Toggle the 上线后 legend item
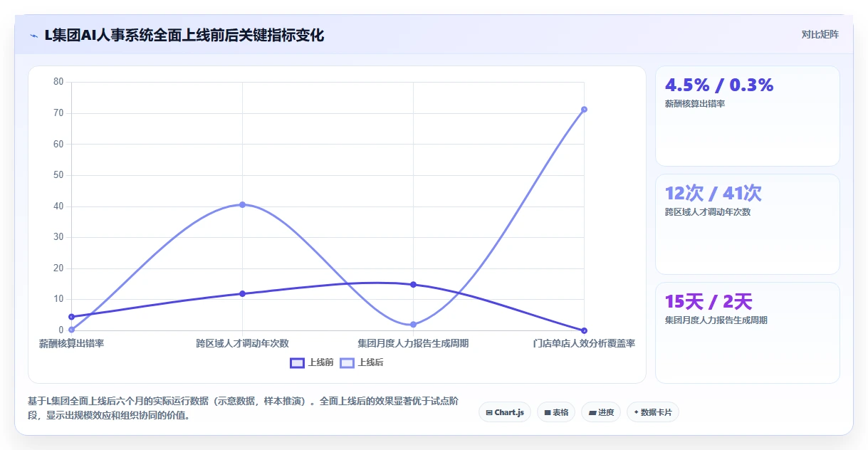 362,362
